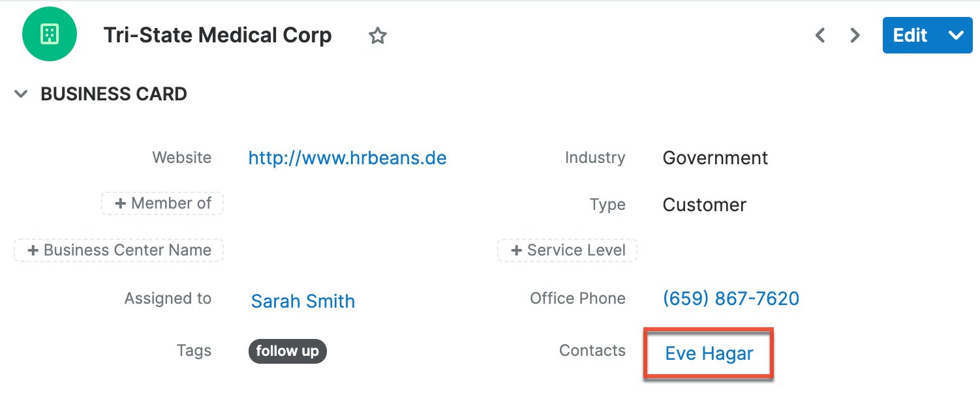Screen dimensions: 980x395
Task: Click the Government industry value
Action: pyautogui.click(x=715, y=158)
